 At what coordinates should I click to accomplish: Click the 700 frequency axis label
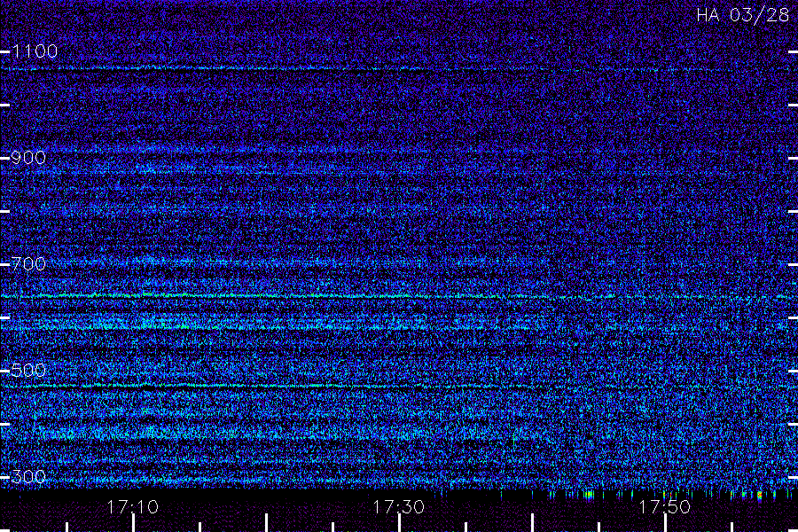(x=28, y=264)
